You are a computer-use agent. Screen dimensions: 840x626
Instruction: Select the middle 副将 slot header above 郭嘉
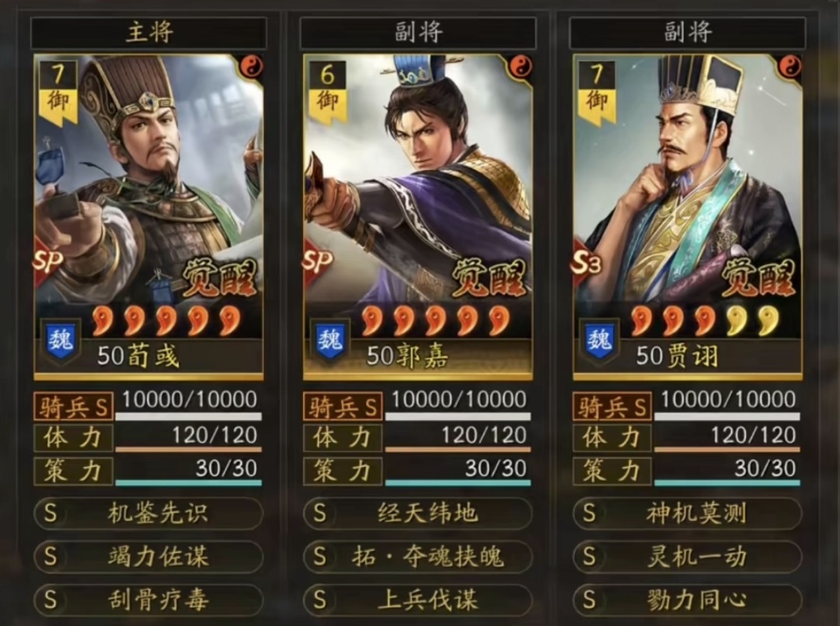point(418,33)
